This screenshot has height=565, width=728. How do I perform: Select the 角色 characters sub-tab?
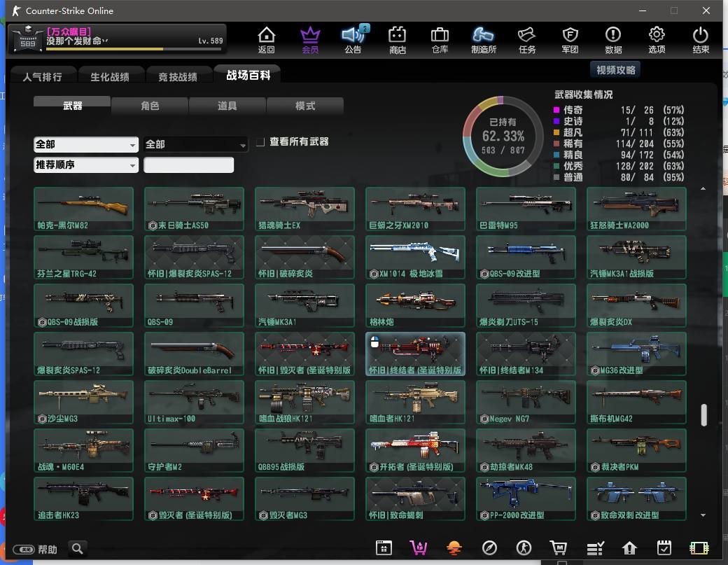[x=150, y=106]
